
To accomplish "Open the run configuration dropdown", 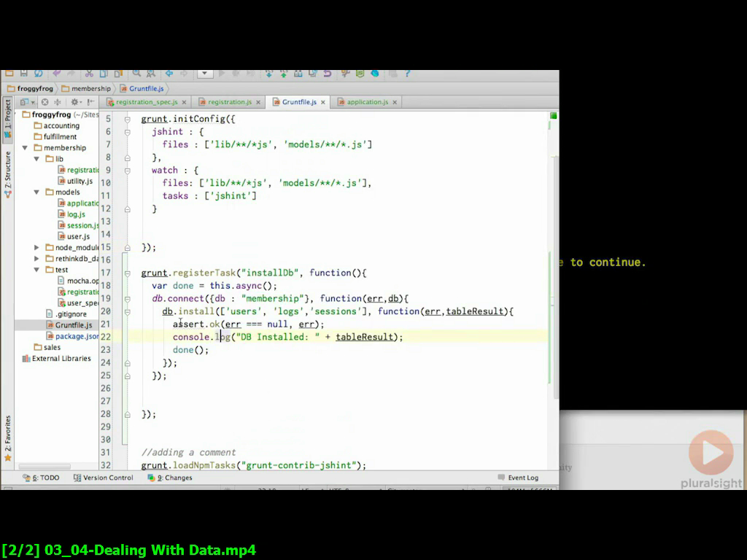I will point(205,74).
